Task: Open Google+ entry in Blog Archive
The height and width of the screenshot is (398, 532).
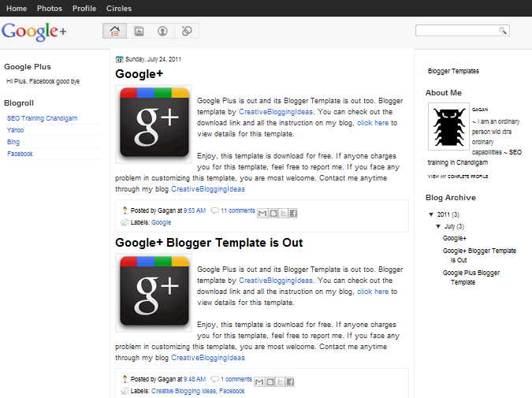Action: point(454,238)
